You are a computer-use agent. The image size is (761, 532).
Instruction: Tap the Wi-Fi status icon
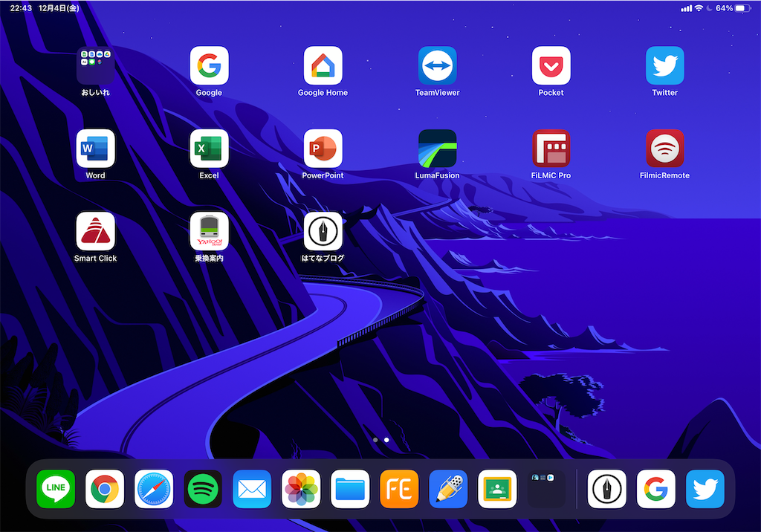tap(699, 8)
